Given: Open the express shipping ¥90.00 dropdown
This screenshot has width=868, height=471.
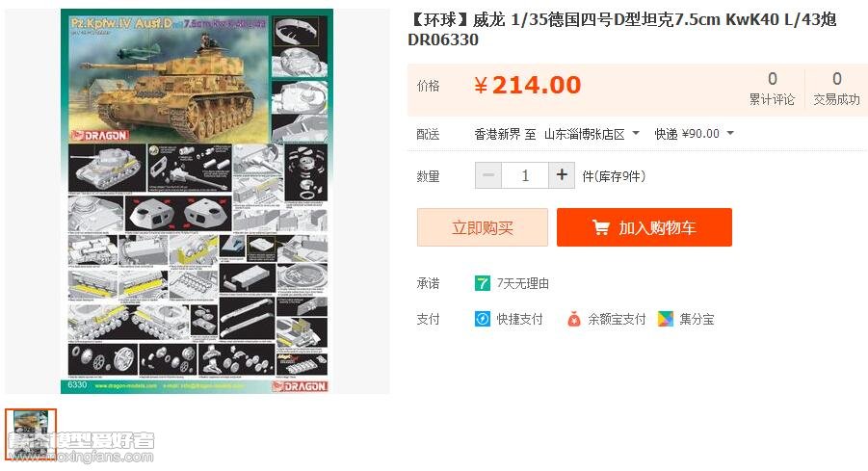Looking at the screenshot, I should [x=695, y=133].
